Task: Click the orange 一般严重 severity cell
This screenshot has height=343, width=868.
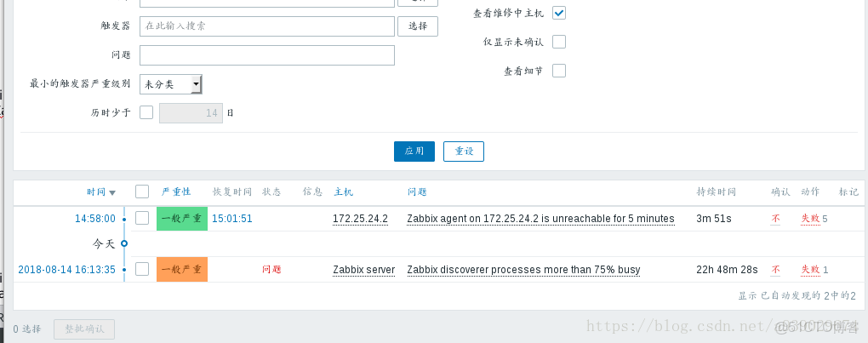Action: 182,270
